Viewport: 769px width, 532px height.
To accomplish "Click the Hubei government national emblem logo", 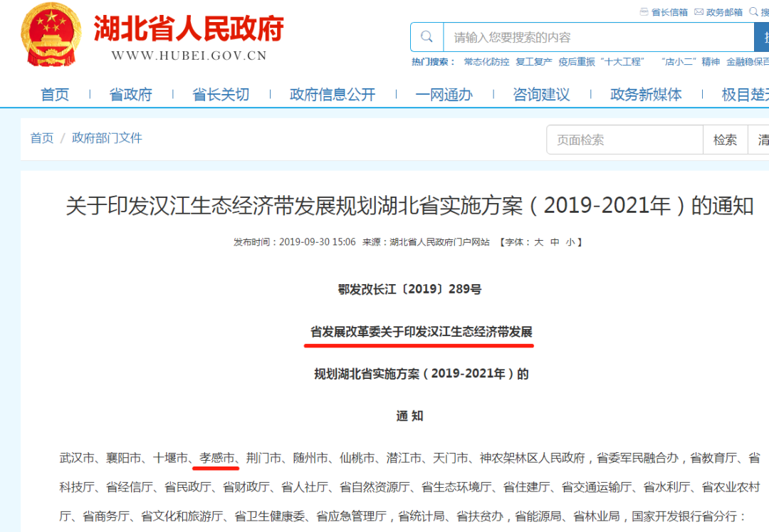I will pyautogui.click(x=51, y=33).
